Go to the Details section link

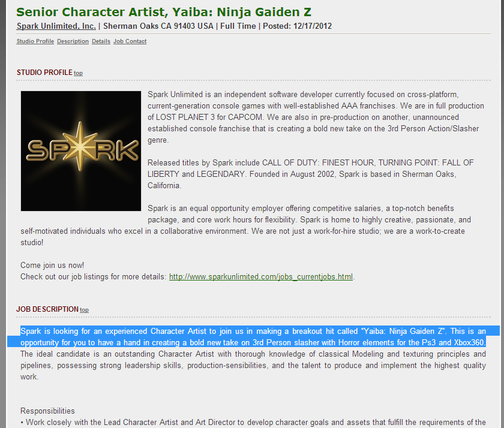pyautogui.click(x=101, y=41)
